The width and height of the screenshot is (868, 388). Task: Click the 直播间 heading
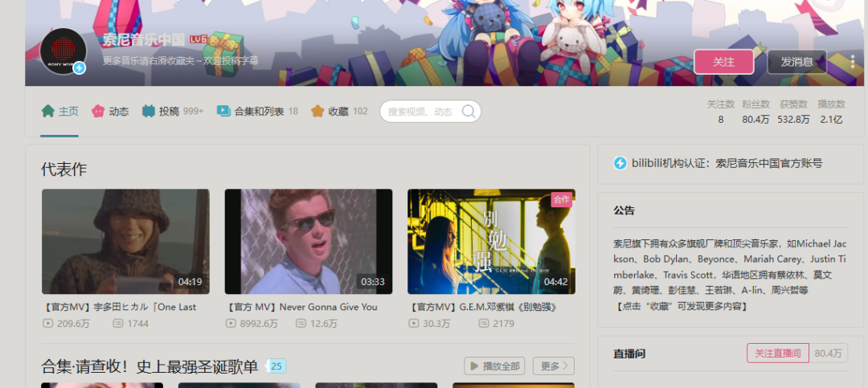pos(629,353)
